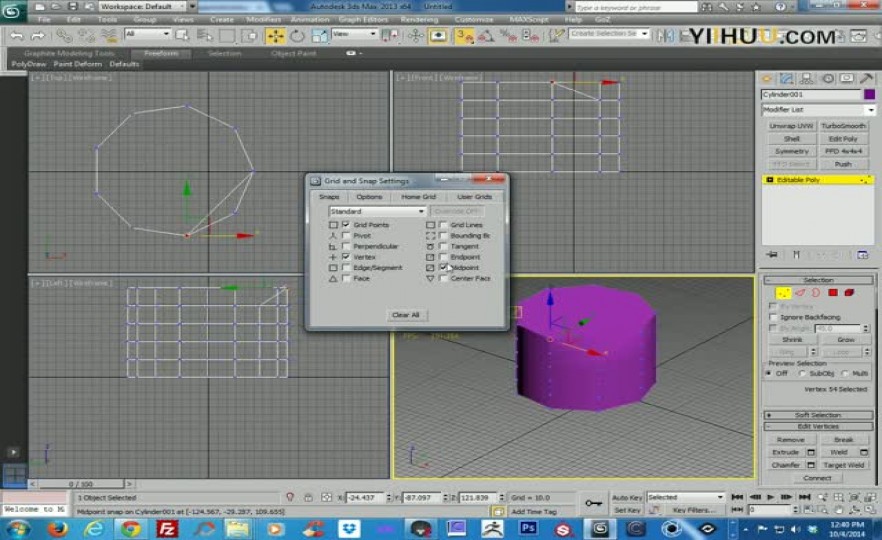Activate the Select and Rotate tool

click(x=297, y=36)
